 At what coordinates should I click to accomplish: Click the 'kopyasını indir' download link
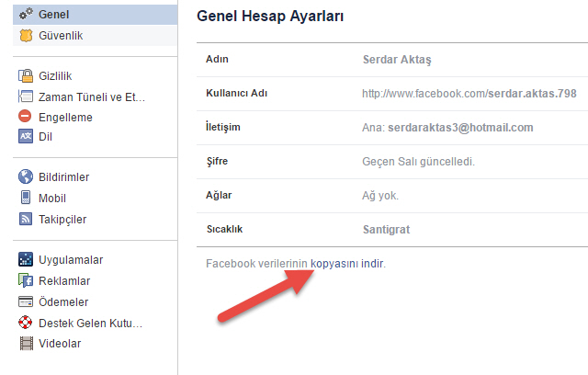coord(347,264)
